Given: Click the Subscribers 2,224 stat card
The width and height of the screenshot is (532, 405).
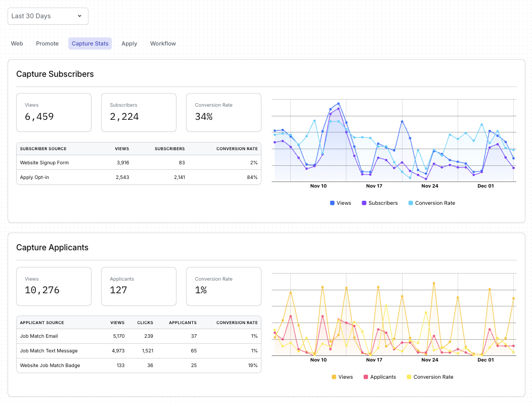Looking at the screenshot, I should click(139, 112).
